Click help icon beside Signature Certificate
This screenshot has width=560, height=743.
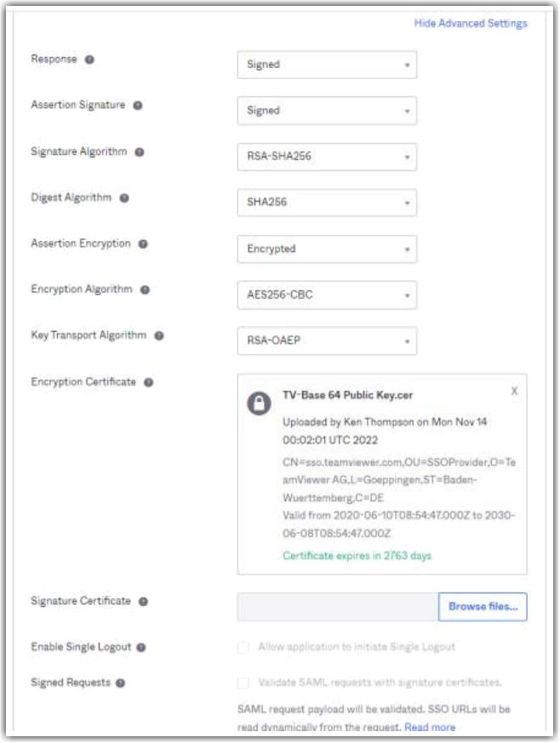coord(143,602)
